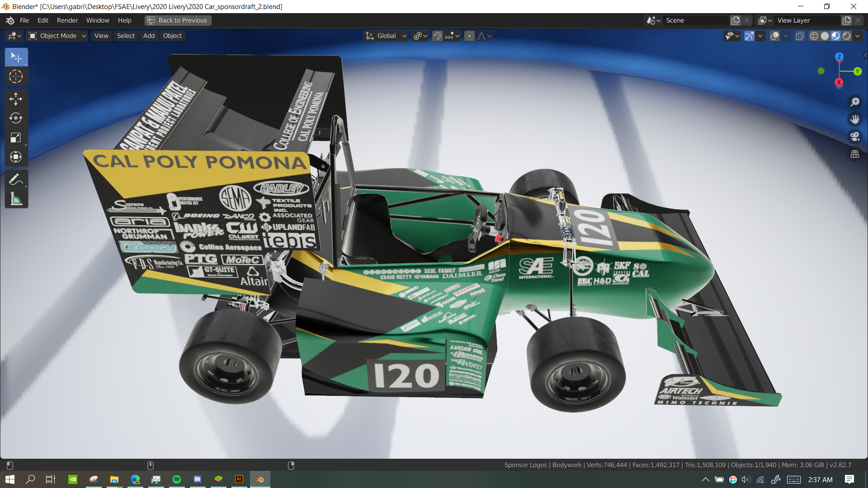Open pivot point dropdown
Viewport: 868px width, 488px height.
coord(420,36)
